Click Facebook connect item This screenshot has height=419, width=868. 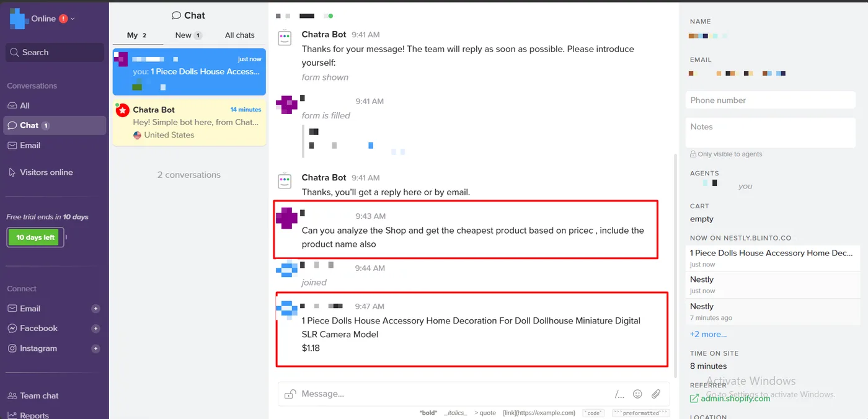pyautogui.click(x=38, y=329)
